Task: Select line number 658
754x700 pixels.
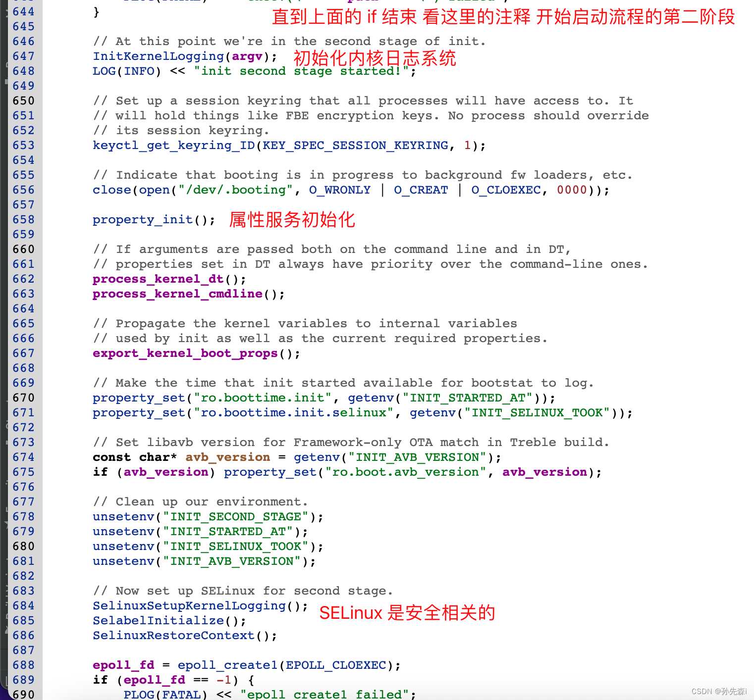Action: click(24, 220)
